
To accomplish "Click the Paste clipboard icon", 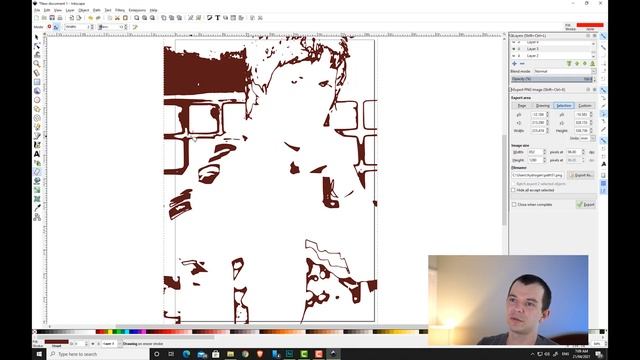I will pyautogui.click(x=125, y=18).
